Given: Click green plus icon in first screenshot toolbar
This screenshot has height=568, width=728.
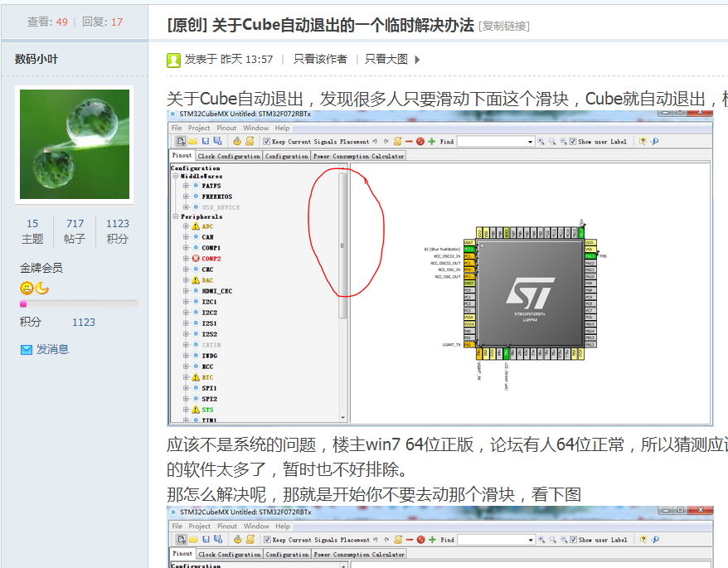Looking at the screenshot, I should 432,141.
